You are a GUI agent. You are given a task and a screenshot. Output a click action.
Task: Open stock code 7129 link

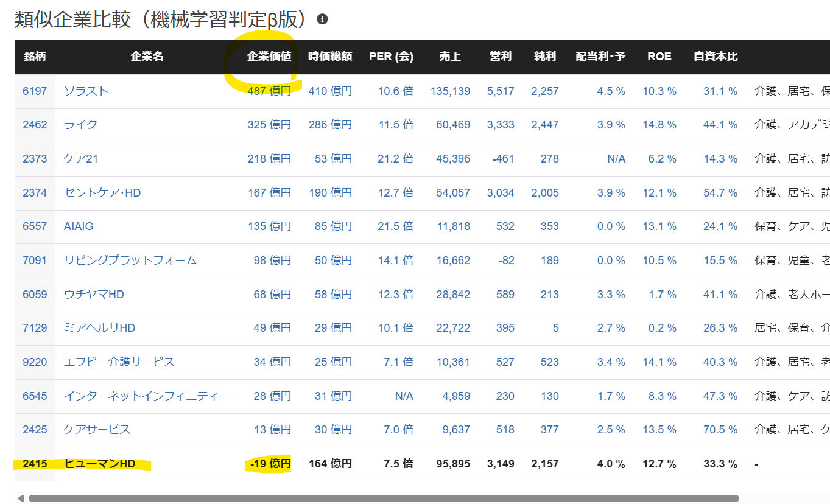click(35, 328)
